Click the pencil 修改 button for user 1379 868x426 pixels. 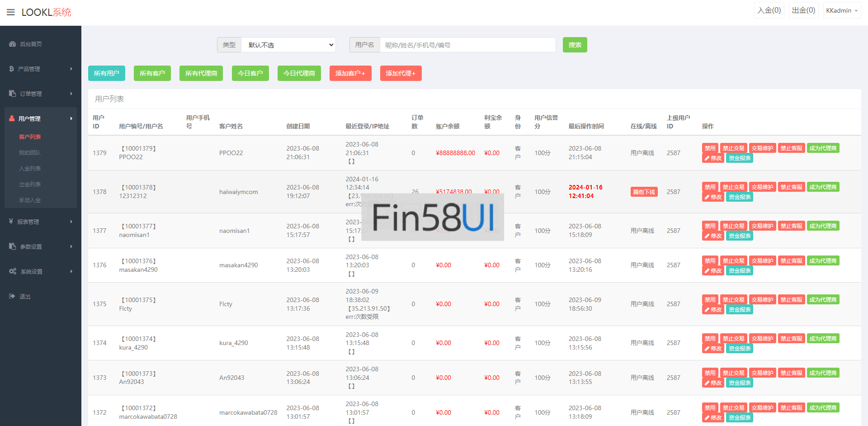pos(712,158)
